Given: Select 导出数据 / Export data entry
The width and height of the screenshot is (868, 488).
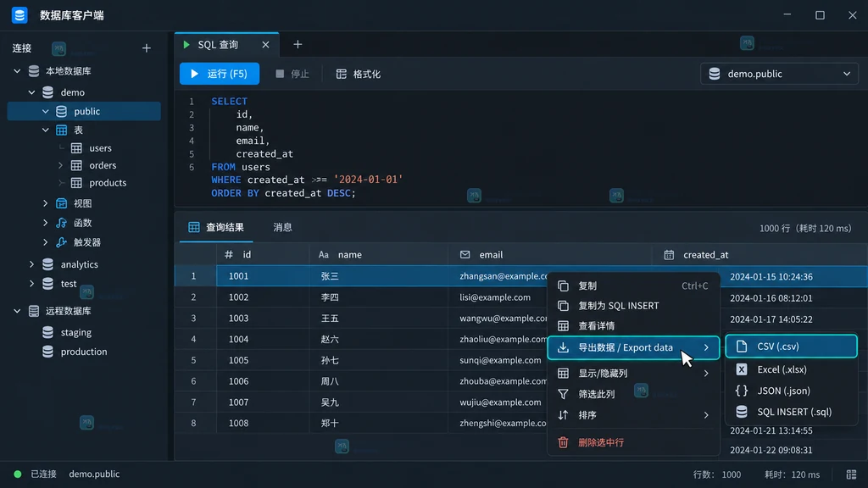Looking at the screenshot, I should [x=633, y=347].
